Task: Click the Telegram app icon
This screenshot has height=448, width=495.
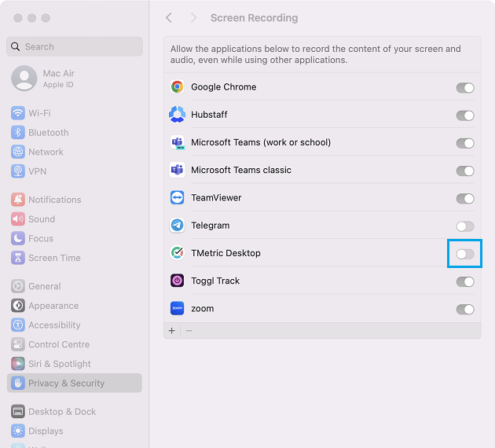Action: [x=177, y=226]
